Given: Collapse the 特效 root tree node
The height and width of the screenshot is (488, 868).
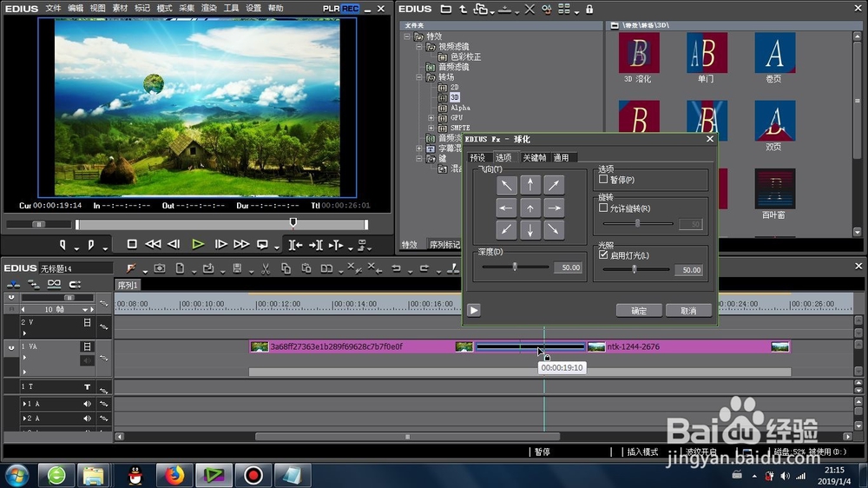Looking at the screenshot, I should click(407, 36).
